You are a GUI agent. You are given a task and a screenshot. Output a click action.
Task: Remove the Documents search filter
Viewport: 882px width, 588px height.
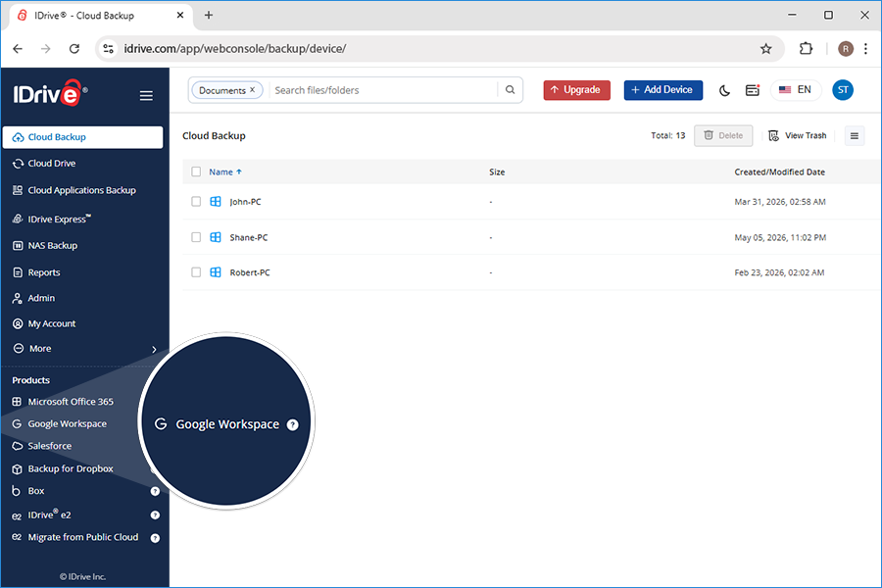[253, 90]
